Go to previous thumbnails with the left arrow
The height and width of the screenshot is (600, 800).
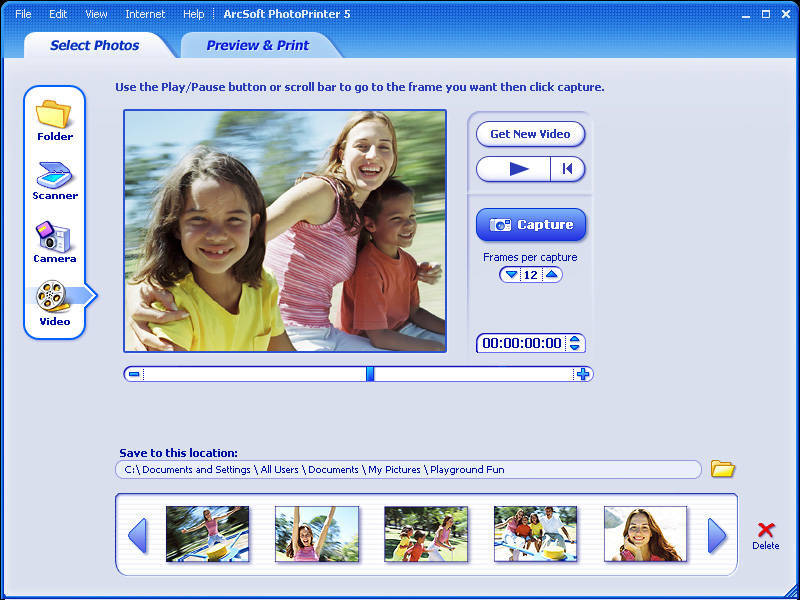click(x=137, y=535)
